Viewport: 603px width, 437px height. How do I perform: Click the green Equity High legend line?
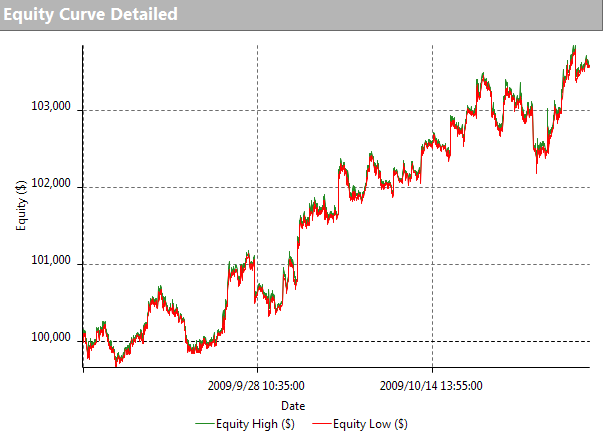click(205, 424)
